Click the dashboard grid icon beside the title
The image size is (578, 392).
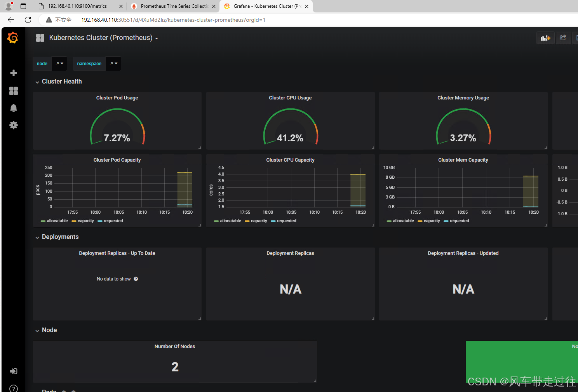click(40, 38)
